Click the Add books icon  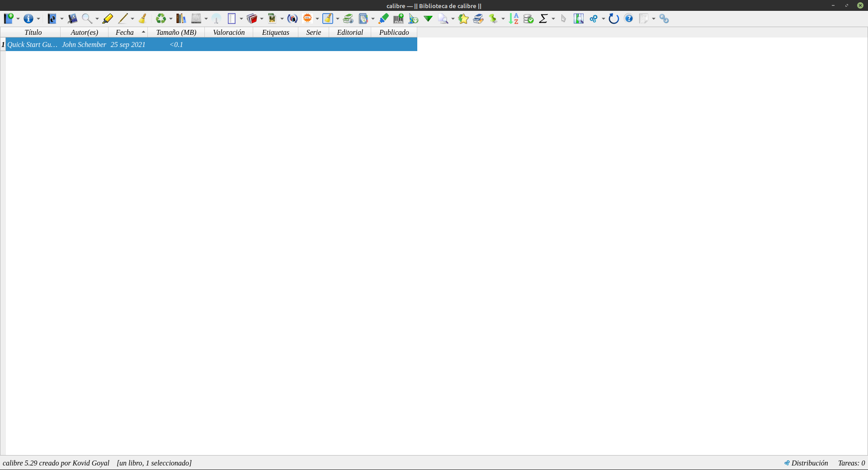coord(9,19)
